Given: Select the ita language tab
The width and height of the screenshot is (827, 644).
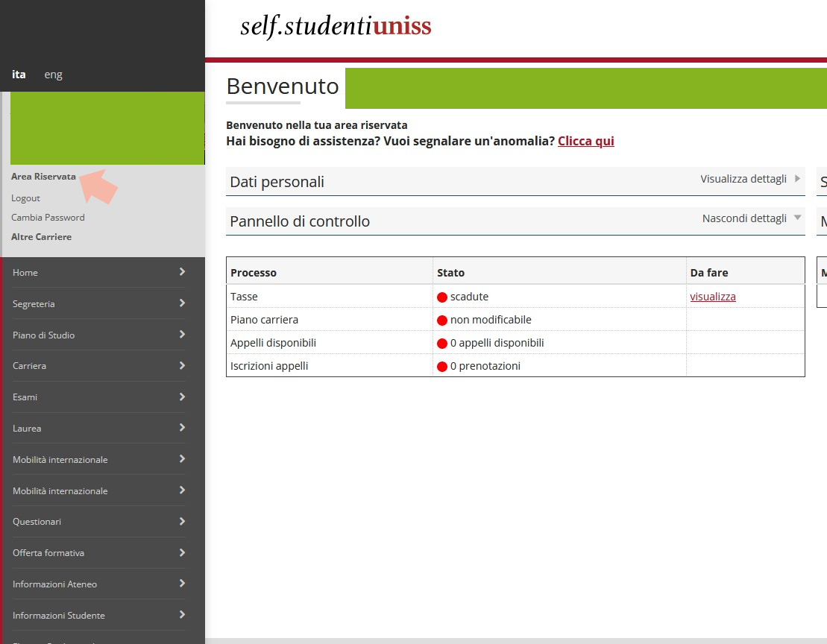Looking at the screenshot, I should coord(19,74).
